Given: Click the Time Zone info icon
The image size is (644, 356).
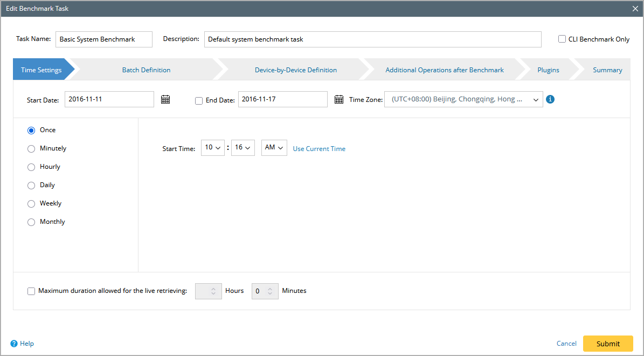Looking at the screenshot, I should coord(550,99).
